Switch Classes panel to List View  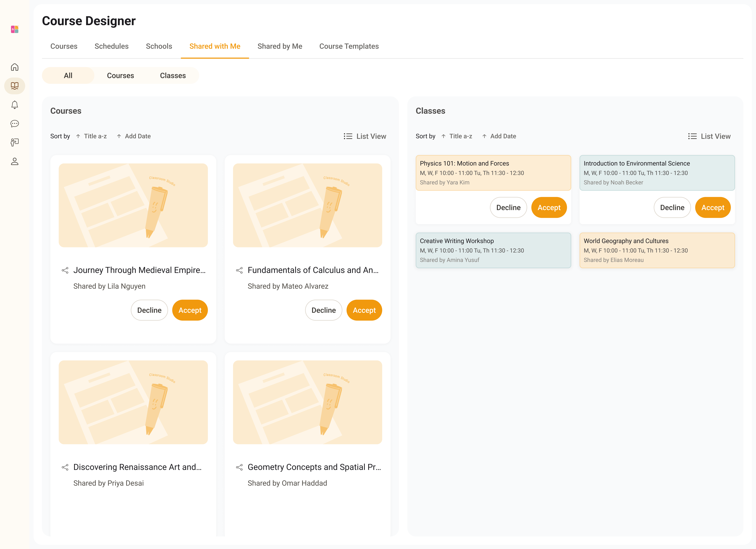709,136
